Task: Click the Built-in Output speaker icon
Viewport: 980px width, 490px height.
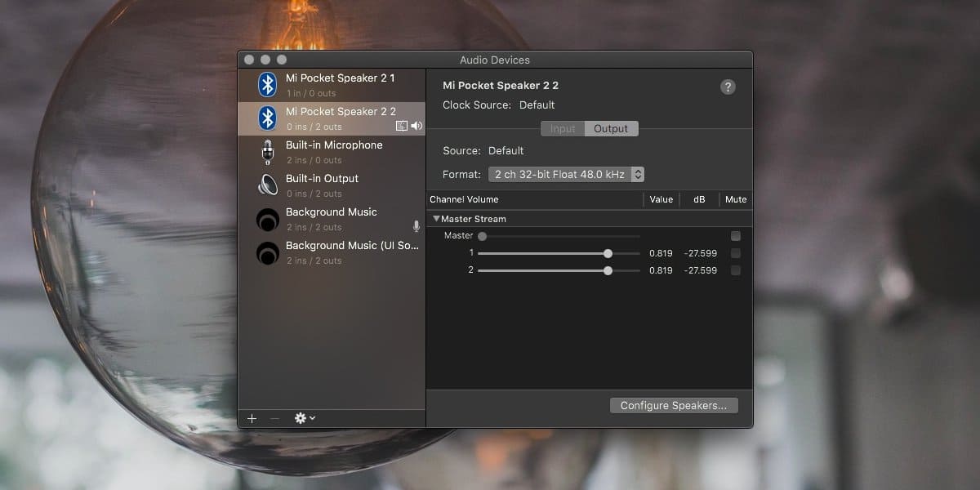Action: click(x=267, y=185)
